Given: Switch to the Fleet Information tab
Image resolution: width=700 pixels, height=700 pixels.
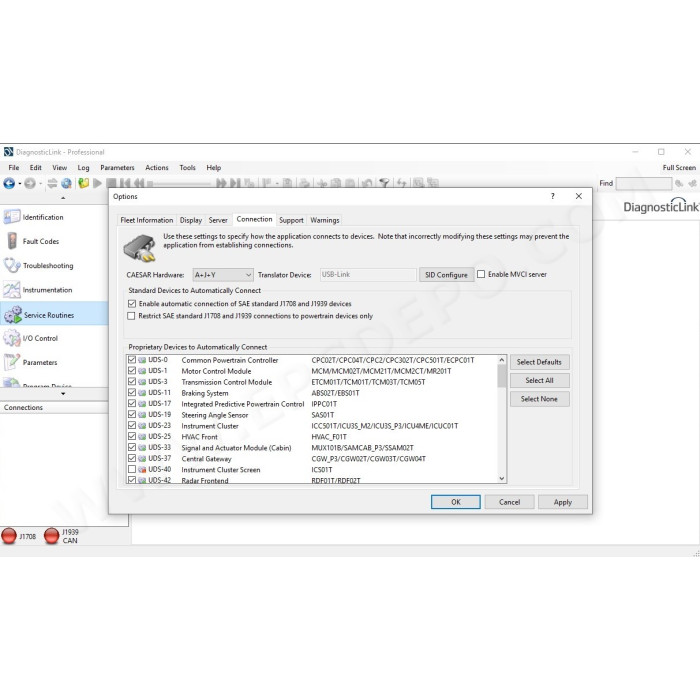Looking at the screenshot, I should tap(146, 220).
